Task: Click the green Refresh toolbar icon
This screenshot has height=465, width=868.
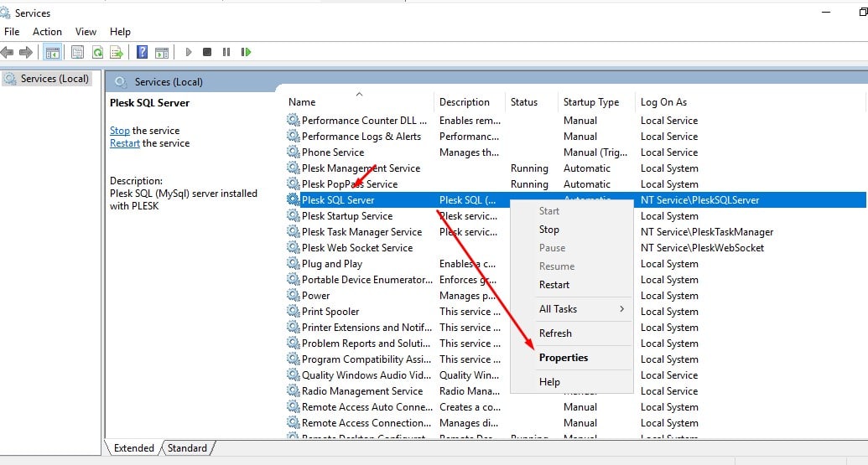Action: [x=97, y=53]
